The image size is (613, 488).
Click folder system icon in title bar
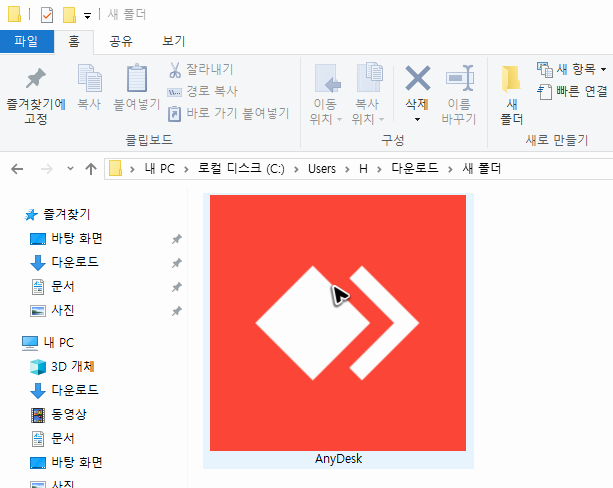[15, 14]
